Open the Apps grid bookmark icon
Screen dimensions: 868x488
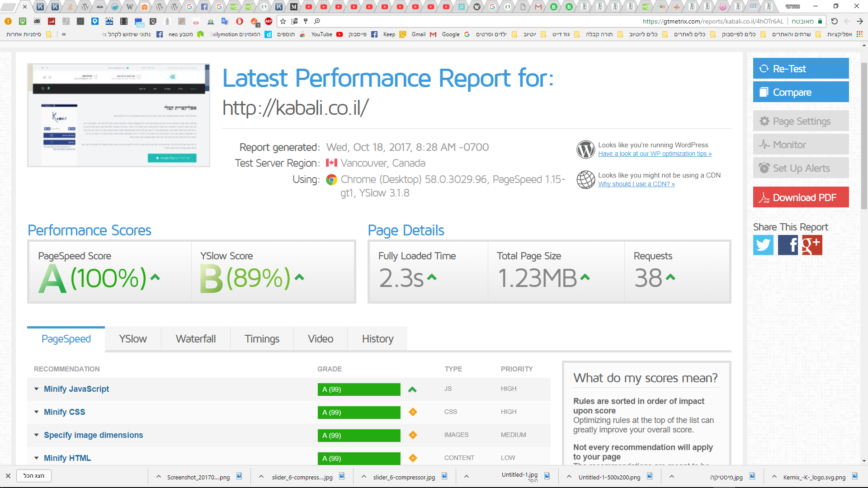(x=859, y=34)
